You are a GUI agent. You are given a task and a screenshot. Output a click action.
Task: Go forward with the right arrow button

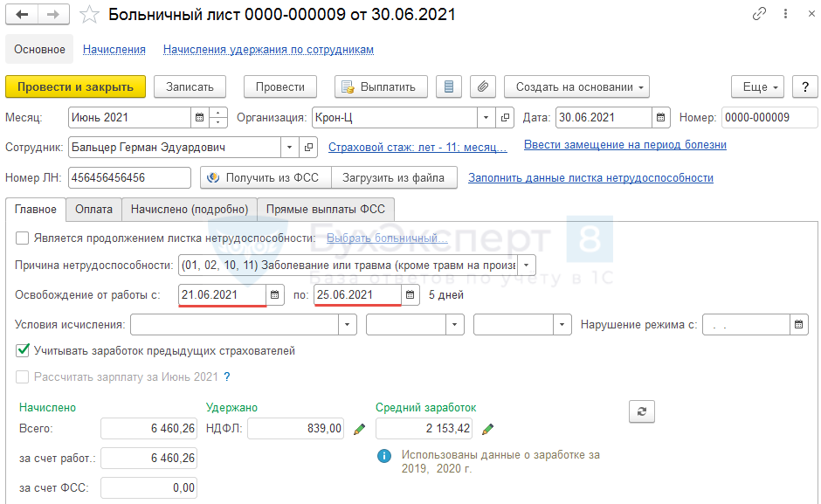point(53,14)
